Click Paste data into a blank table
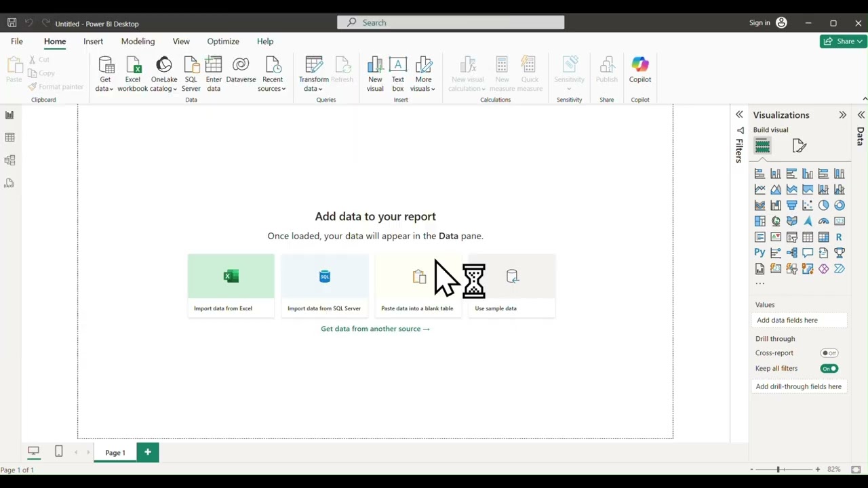This screenshot has height=488, width=868. (x=418, y=285)
